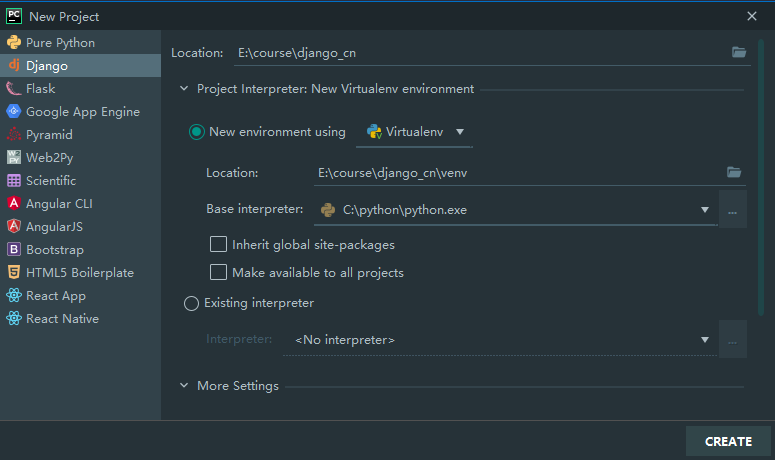
Task: Click Virtualenv python icon in dropdown
Action: (374, 131)
